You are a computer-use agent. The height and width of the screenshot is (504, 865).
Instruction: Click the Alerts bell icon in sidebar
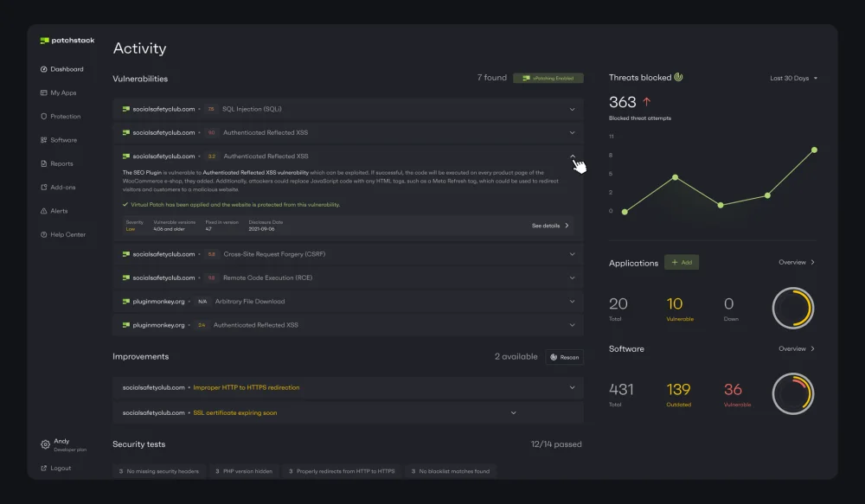coord(43,211)
